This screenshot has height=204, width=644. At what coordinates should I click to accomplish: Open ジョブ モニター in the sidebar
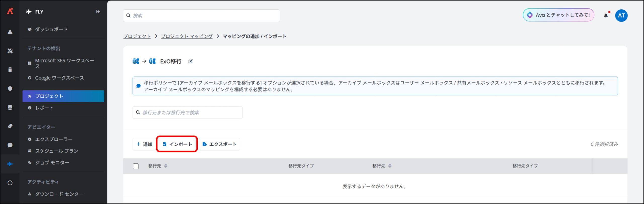coord(52,163)
